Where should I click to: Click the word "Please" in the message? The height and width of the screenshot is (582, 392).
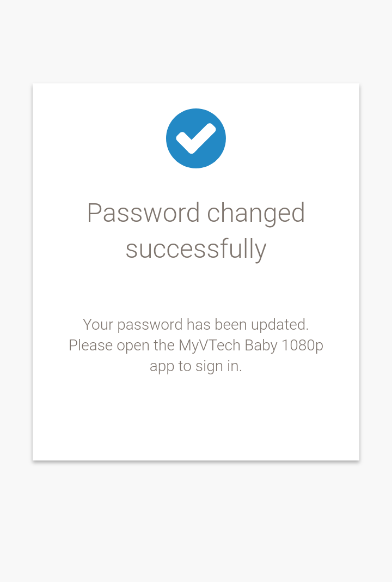(90, 345)
